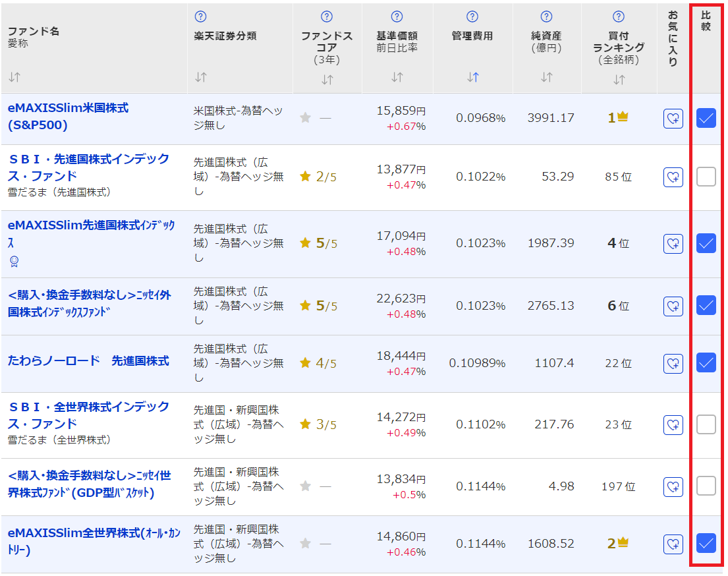728x576 pixels.
Task: Click the 1987.39 net assets value
Action: point(551,243)
